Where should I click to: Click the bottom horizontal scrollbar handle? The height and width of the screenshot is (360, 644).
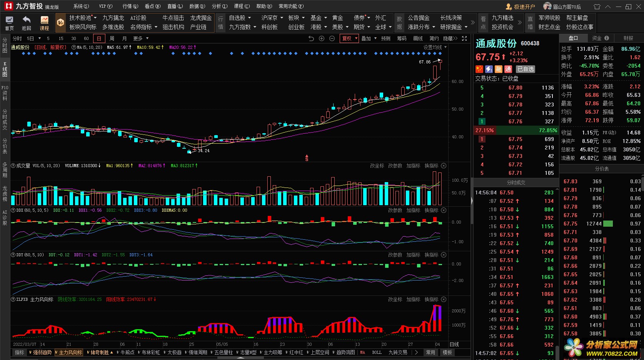point(240,358)
